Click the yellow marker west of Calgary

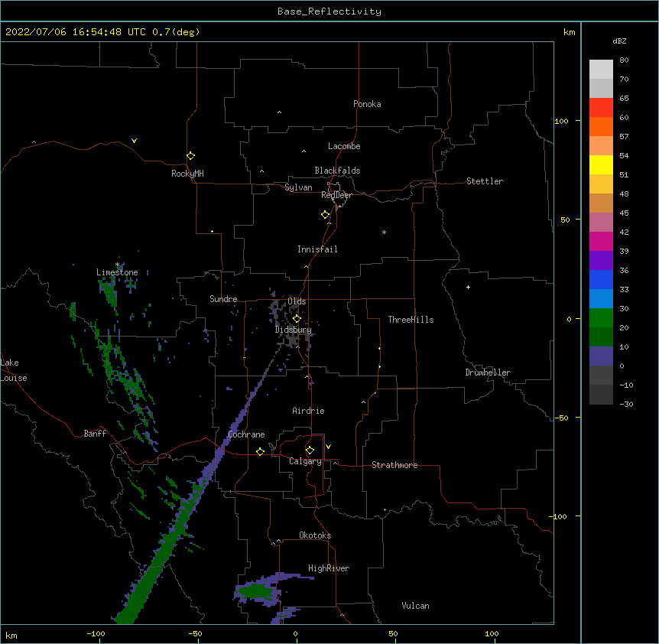(x=260, y=451)
